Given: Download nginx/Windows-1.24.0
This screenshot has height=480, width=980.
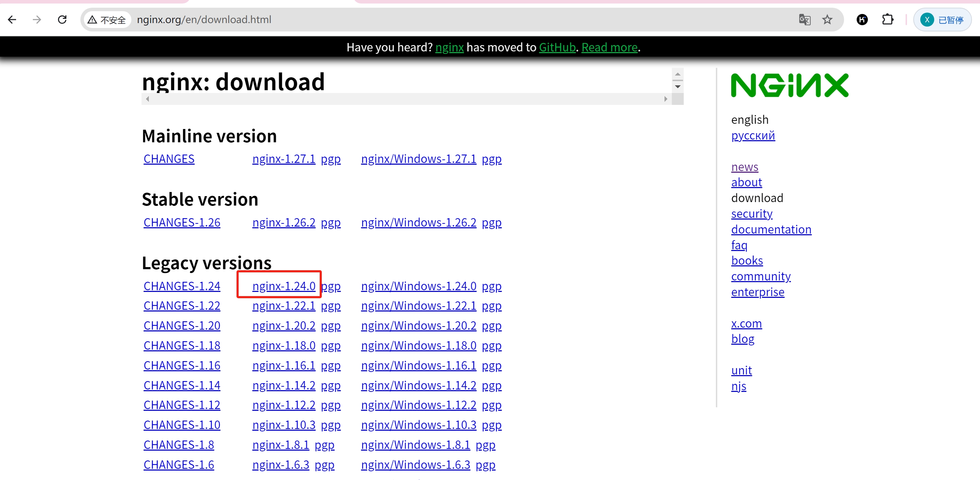Looking at the screenshot, I should pos(419,286).
